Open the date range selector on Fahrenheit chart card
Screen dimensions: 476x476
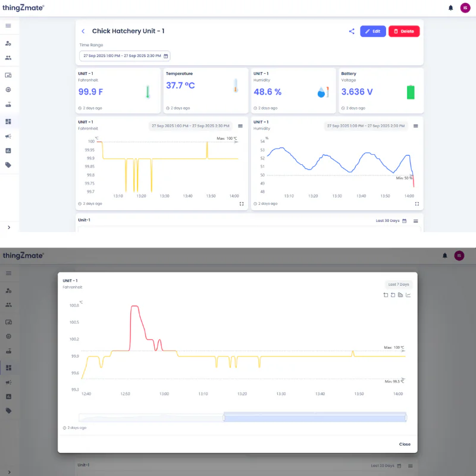point(190,126)
